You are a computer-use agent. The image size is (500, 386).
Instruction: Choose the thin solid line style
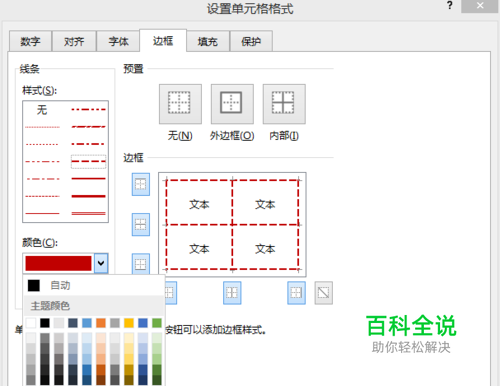[x=42, y=213]
